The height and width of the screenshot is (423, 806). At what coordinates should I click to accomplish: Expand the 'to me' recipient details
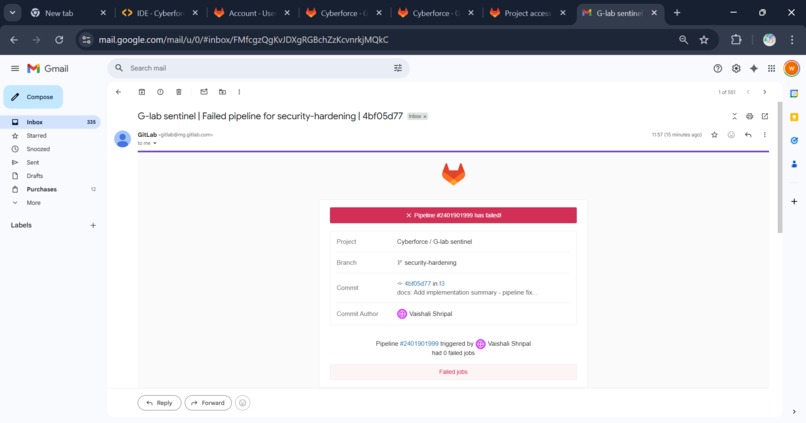tap(155, 143)
